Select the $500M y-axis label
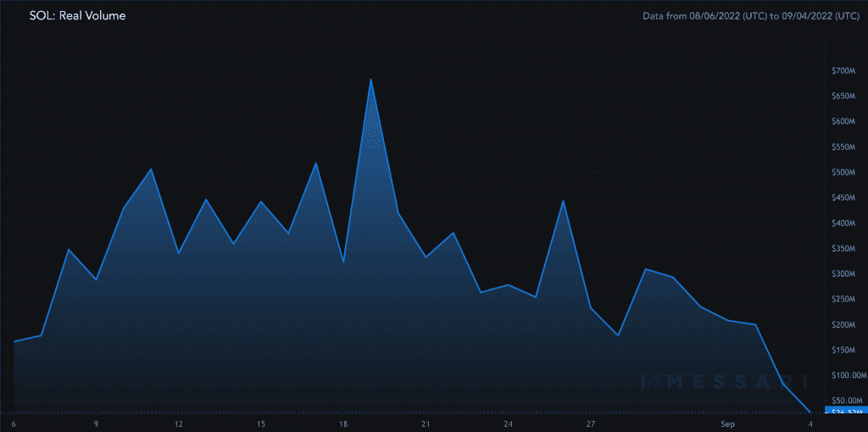 pos(844,172)
